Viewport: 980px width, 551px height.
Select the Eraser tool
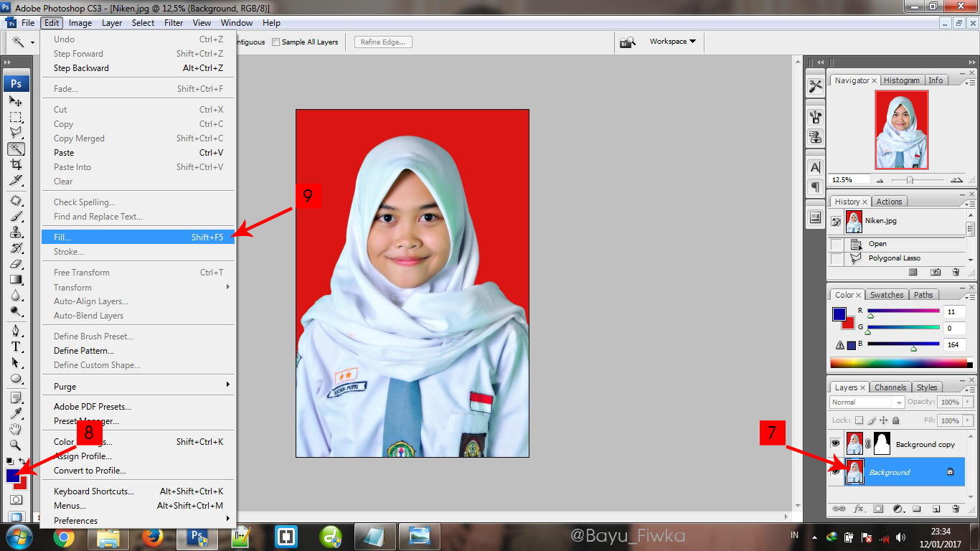click(x=16, y=264)
